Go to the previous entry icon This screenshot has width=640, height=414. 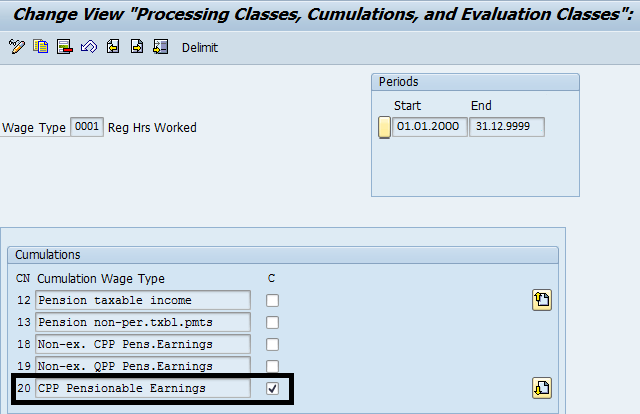point(113,47)
